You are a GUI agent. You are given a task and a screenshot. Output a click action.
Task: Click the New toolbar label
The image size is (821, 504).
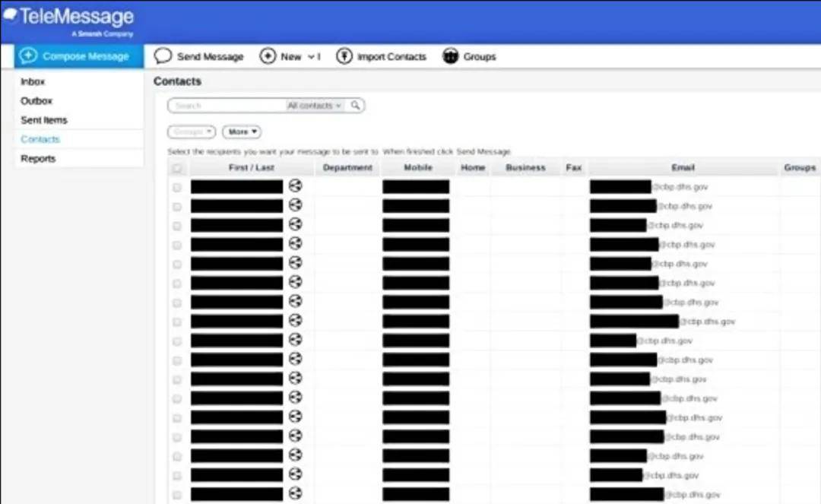pyautogui.click(x=291, y=56)
